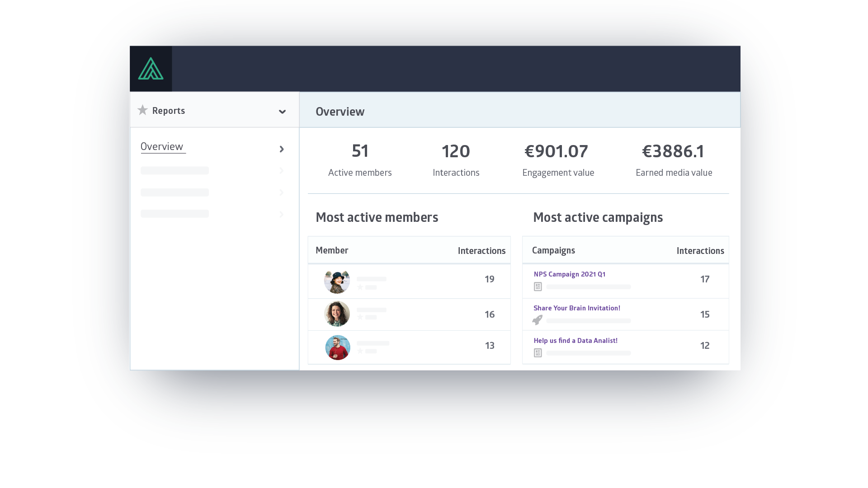
Task: Select the Overview entry in the Reports sidebar
Action: 162,146
